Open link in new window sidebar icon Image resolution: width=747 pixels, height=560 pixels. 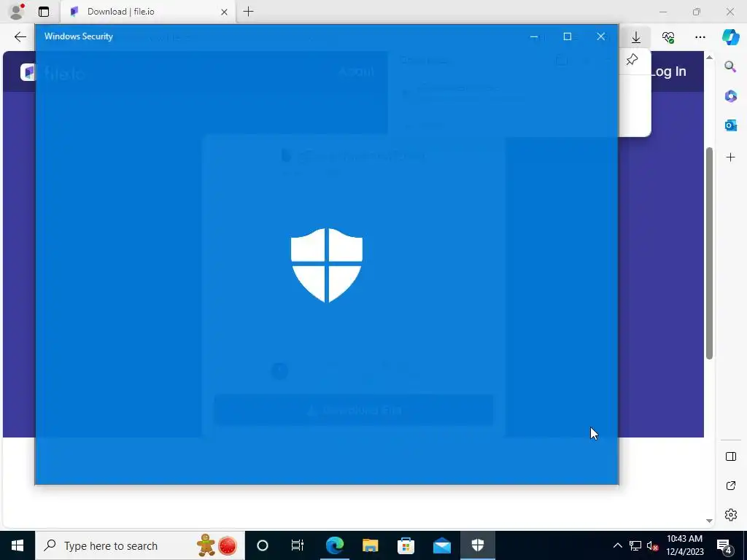(x=731, y=486)
